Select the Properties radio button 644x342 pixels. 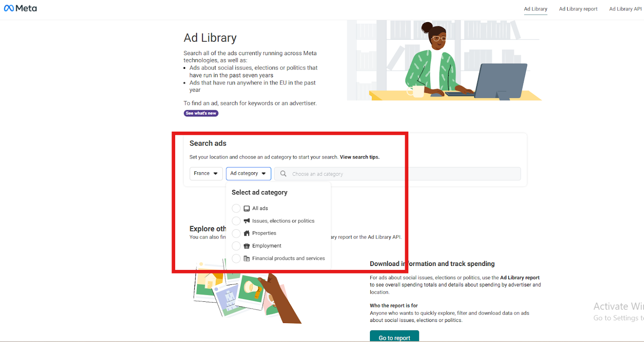[236, 233]
